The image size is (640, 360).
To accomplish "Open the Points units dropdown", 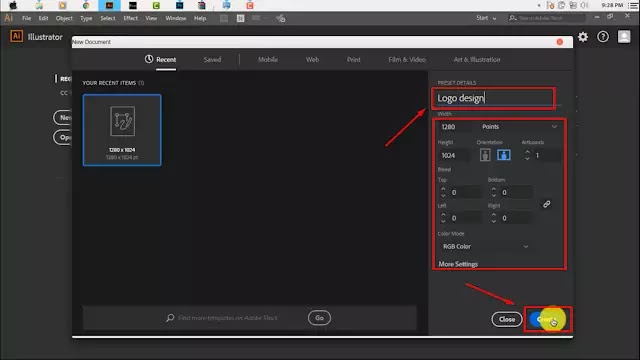I will point(519,127).
